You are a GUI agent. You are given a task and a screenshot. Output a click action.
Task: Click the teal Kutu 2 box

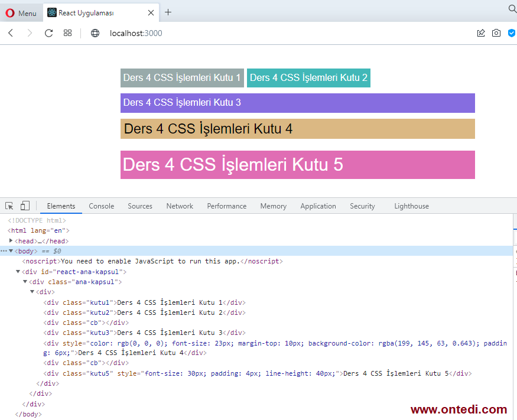(x=308, y=78)
